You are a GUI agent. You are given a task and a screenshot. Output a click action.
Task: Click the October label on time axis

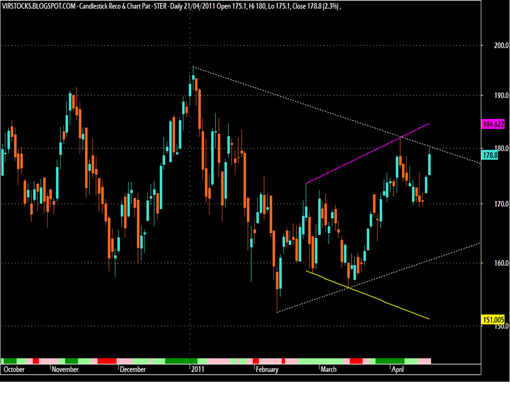coord(14,369)
